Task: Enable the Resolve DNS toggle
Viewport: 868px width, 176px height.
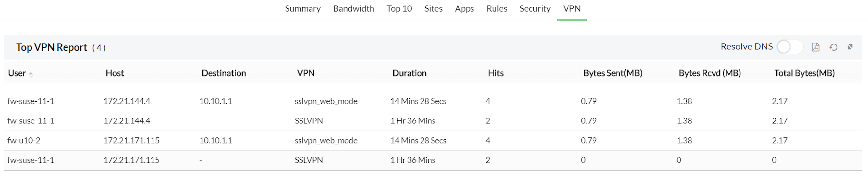Action: (x=789, y=47)
